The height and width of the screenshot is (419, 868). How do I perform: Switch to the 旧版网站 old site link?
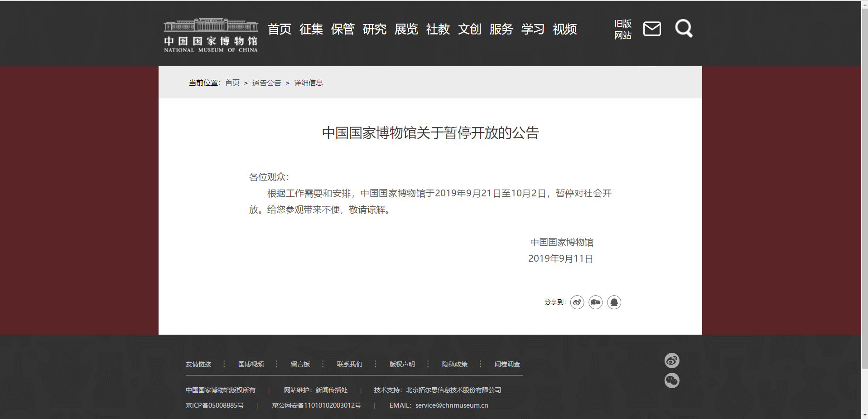click(622, 29)
